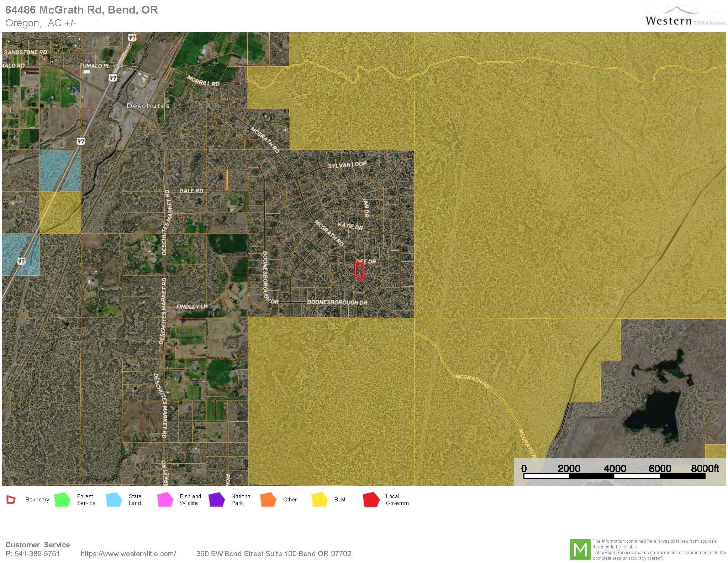
Task: Click the pink Fish and Wildlife icon
Action: (x=165, y=500)
